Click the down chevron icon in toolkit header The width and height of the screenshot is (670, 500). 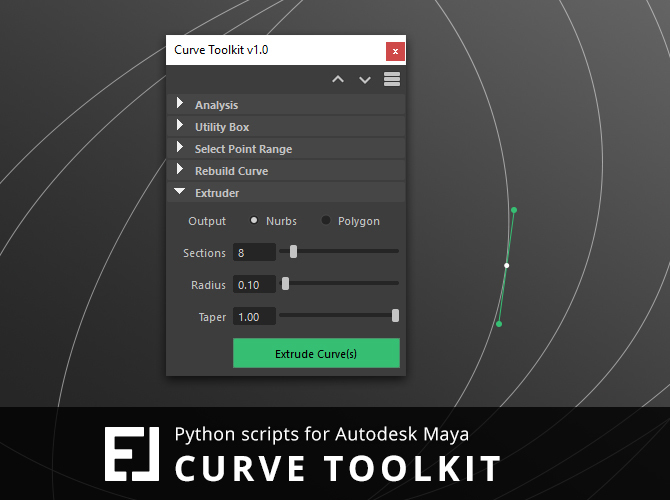click(x=365, y=79)
